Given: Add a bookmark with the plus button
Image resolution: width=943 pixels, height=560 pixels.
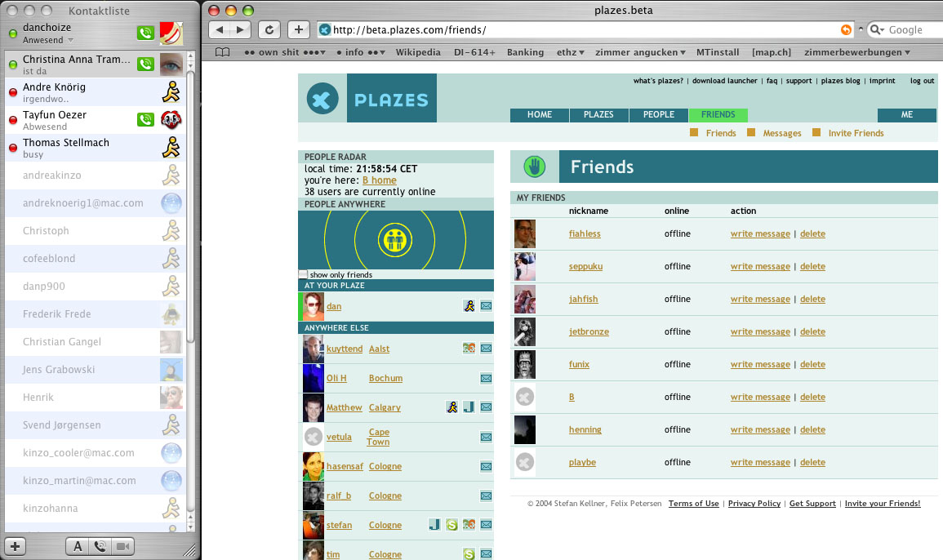Looking at the screenshot, I should click(298, 29).
